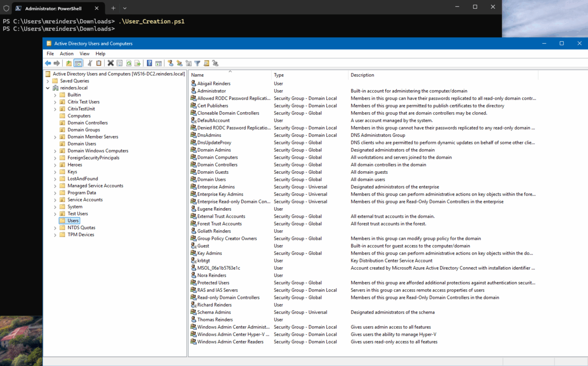
Task: Select the Create New User toolbar icon
Action: point(171,63)
